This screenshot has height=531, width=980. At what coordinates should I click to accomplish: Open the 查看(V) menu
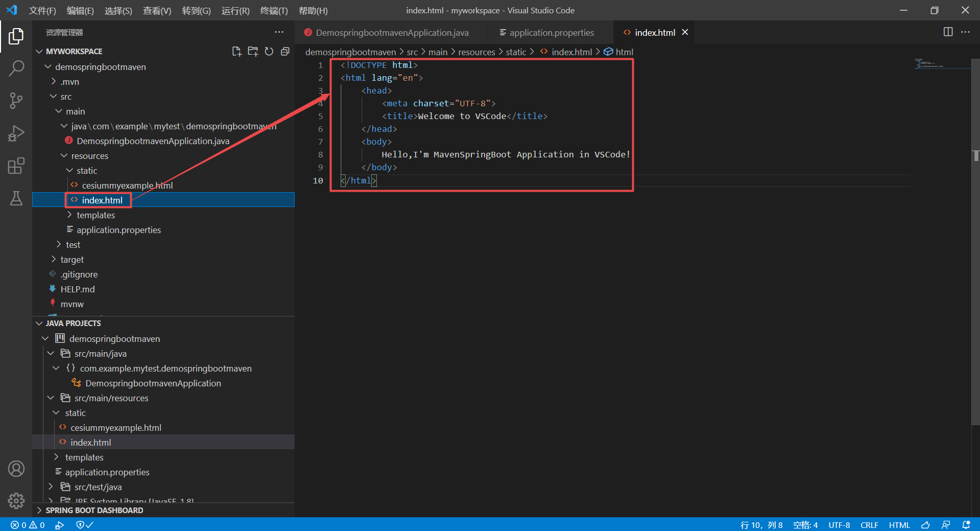point(157,10)
